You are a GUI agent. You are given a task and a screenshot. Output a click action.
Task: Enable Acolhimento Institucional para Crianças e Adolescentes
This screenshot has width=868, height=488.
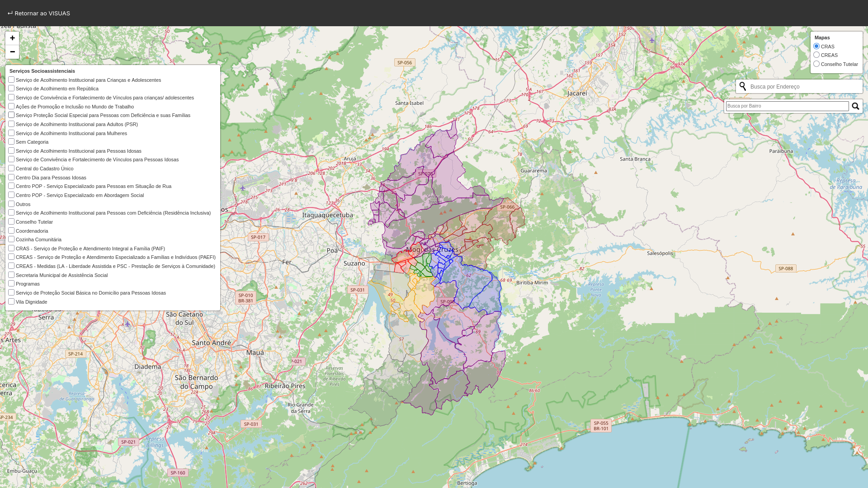11,80
